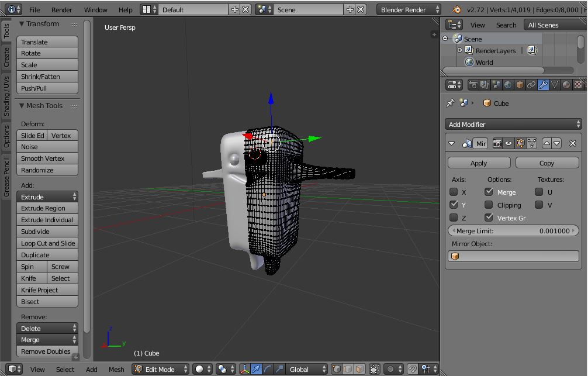Click the Remove Doubles button
Image resolution: width=588 pixels, height=376 pixels.
coord(47,351)
